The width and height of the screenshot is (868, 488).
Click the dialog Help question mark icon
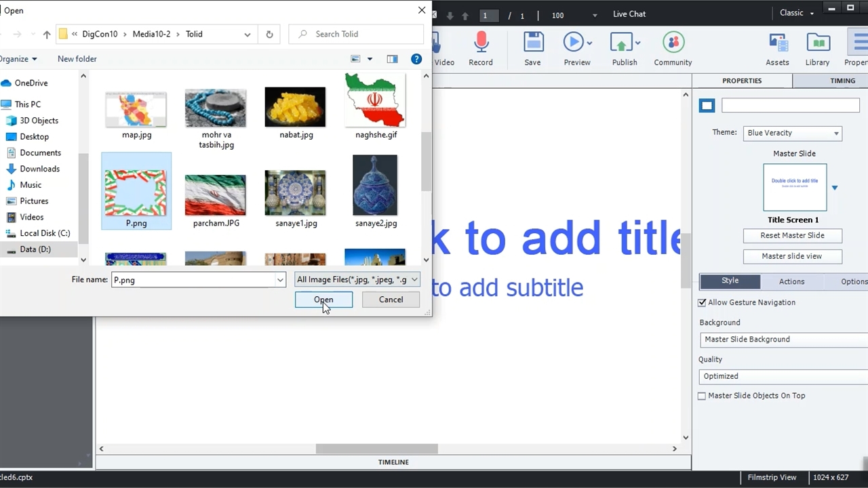click(x=416, y=59)
